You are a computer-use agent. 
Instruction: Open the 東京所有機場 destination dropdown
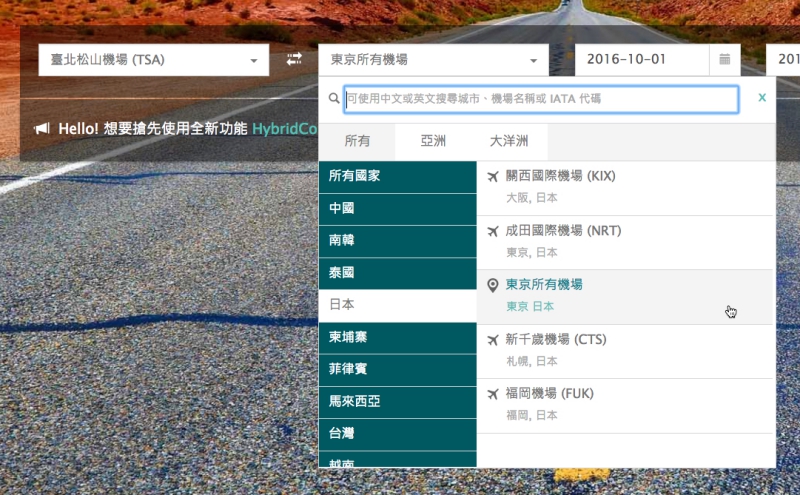(x=433, y=60)
